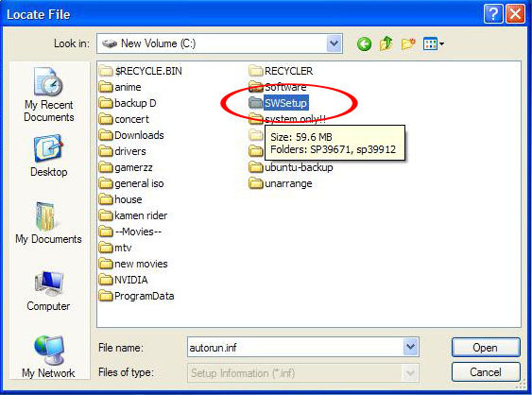Create a new folder
This screenshot has height=395, width=532.
pyautogui.click(x=408, y=43)
